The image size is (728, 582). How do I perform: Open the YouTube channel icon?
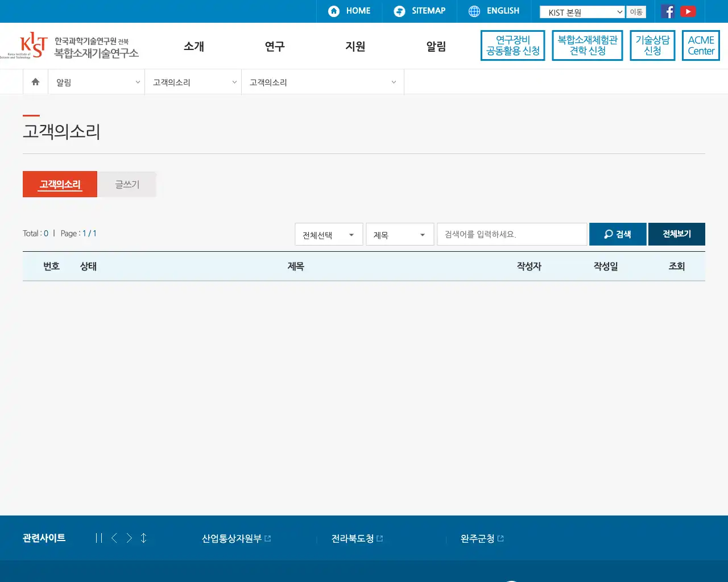tap(688, 11)
